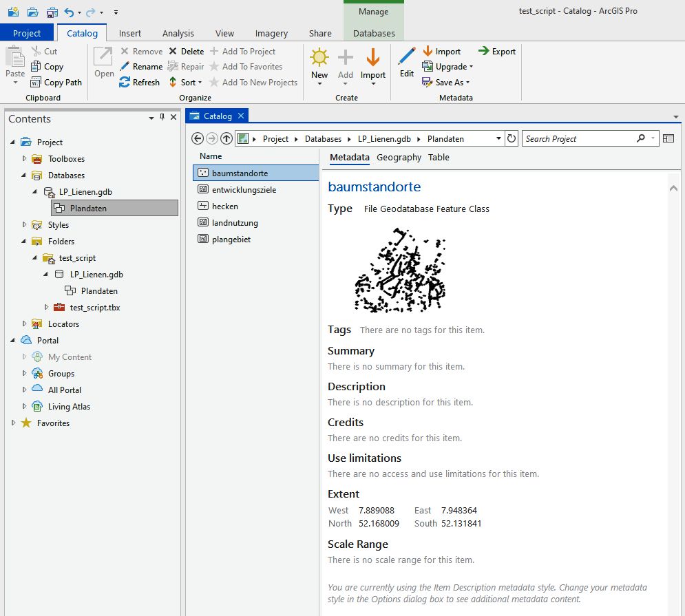Select the landnutzung feature class
685x616 pixels.
point(235,223)
